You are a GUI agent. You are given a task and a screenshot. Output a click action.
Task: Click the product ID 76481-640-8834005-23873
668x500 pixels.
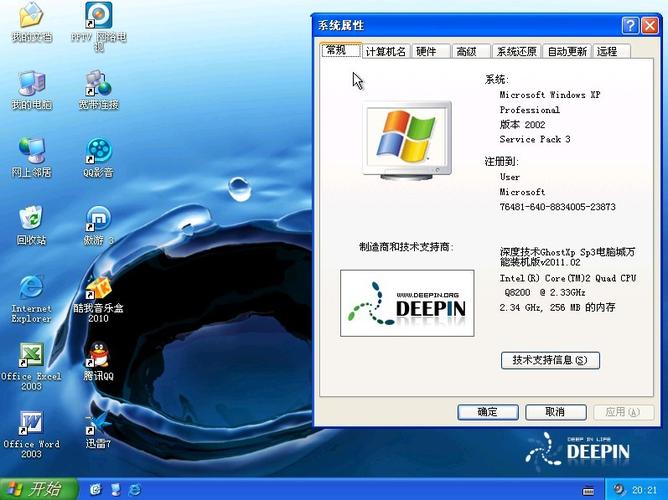[x=557, y=207]
